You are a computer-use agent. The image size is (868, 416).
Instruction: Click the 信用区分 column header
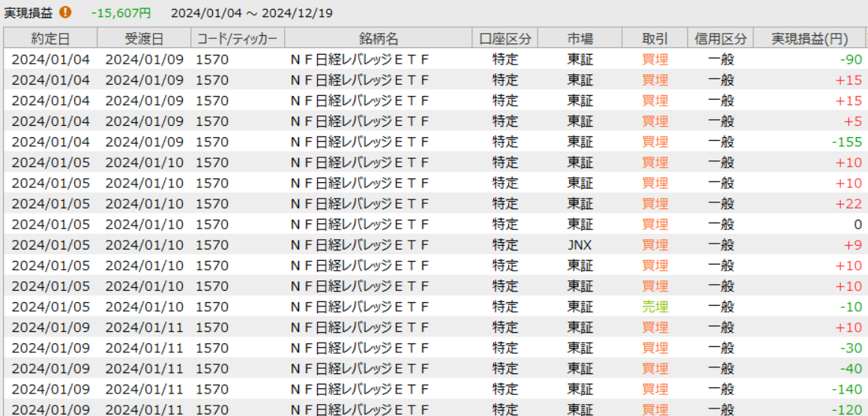pyautogui.click(x=720, y=39)
